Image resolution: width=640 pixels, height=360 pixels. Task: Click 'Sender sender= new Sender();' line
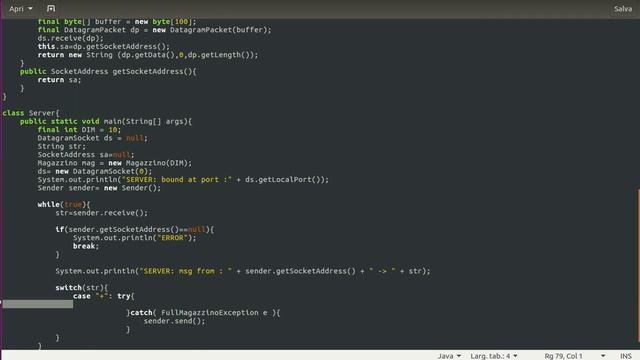click(99, 188)
